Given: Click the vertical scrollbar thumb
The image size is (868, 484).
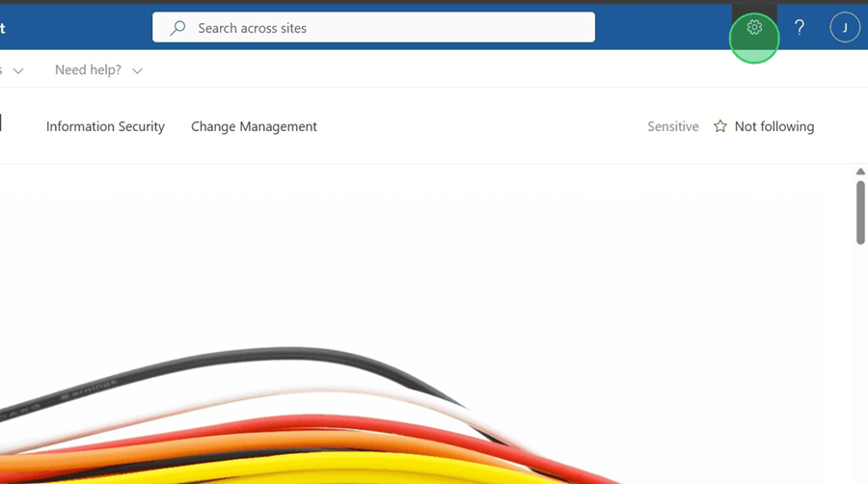Looking at the screenshot, I should click(860, 212).
